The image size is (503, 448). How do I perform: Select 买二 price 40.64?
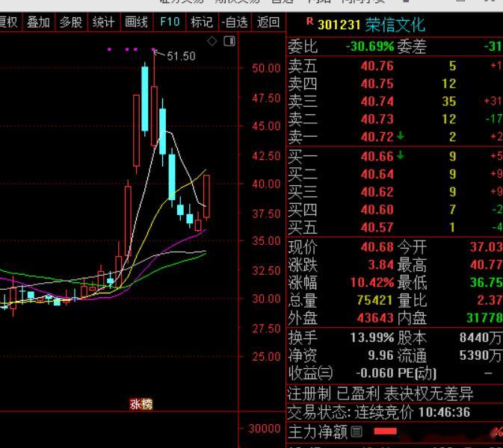377,174
